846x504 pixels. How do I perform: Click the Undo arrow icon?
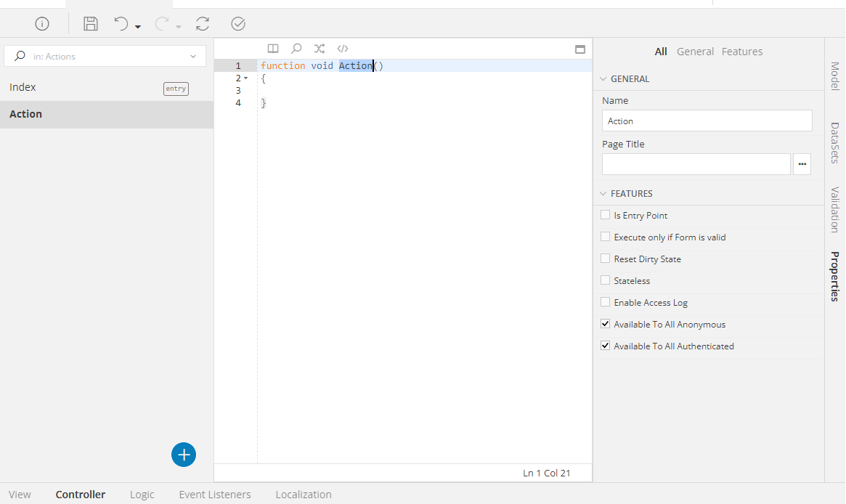point(121,24)
